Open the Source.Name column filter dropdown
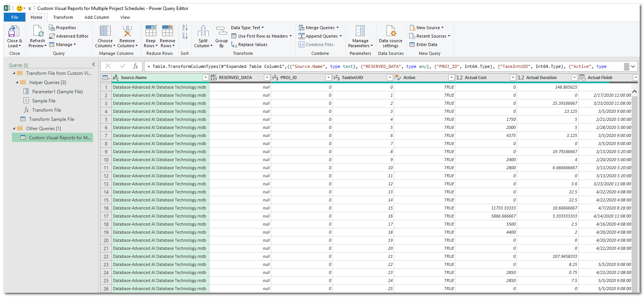The height and width of the screenshot is (297, 644). (206, 78)
